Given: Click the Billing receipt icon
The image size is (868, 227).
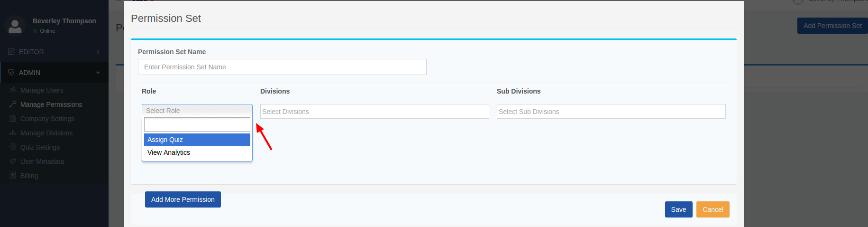Looking at the screenshot, I should click(13, 176).
